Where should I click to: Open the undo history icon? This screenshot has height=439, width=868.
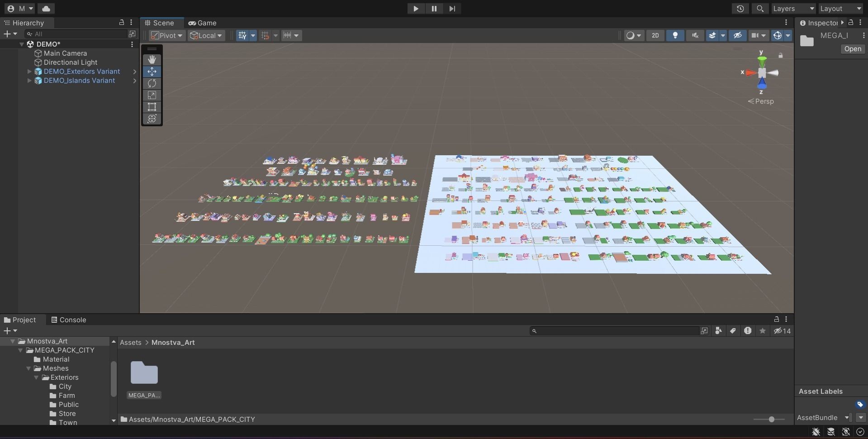click(740, 9)
